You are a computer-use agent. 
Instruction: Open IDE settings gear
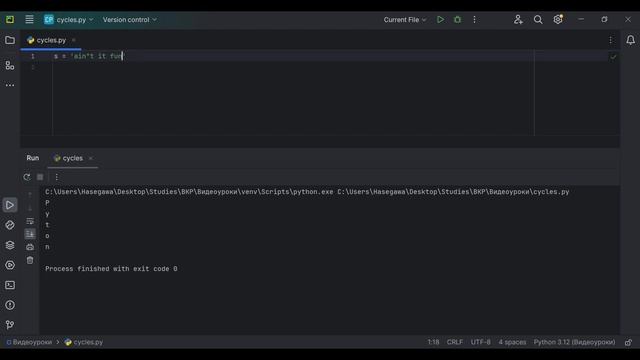pyautogui.click(x=558, y=20)
